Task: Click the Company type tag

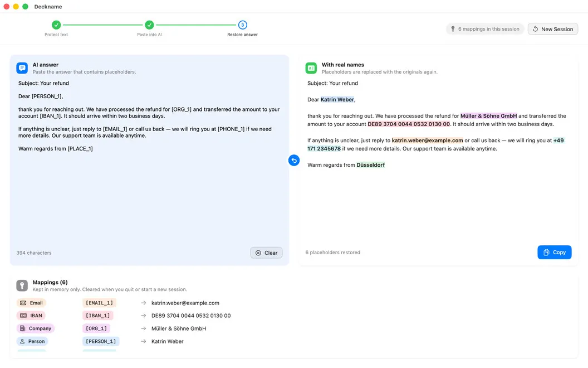Action: [36, 328]
